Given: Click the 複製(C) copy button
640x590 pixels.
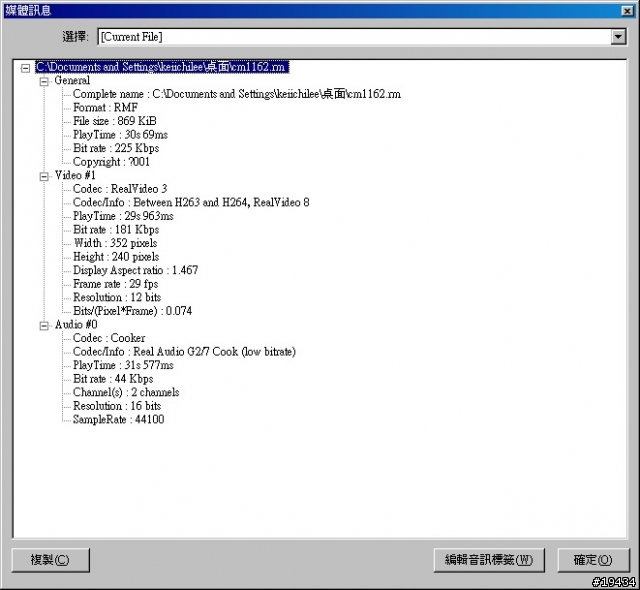Looking at the screenshot, I should click(51, 560).
